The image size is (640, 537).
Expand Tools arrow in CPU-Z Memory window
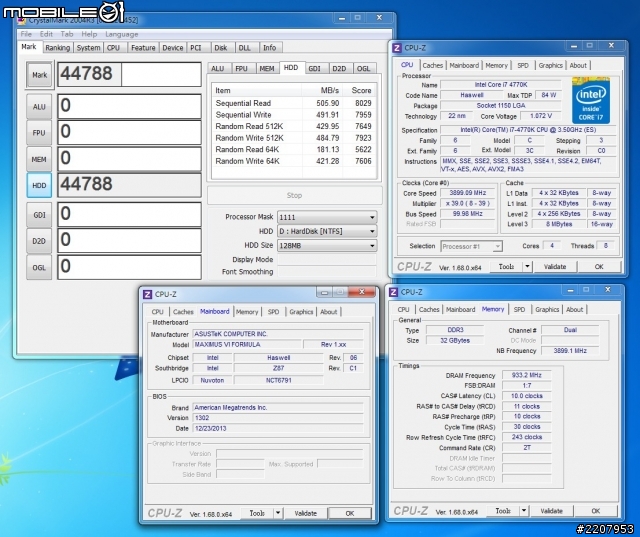[x=524, y=510]
